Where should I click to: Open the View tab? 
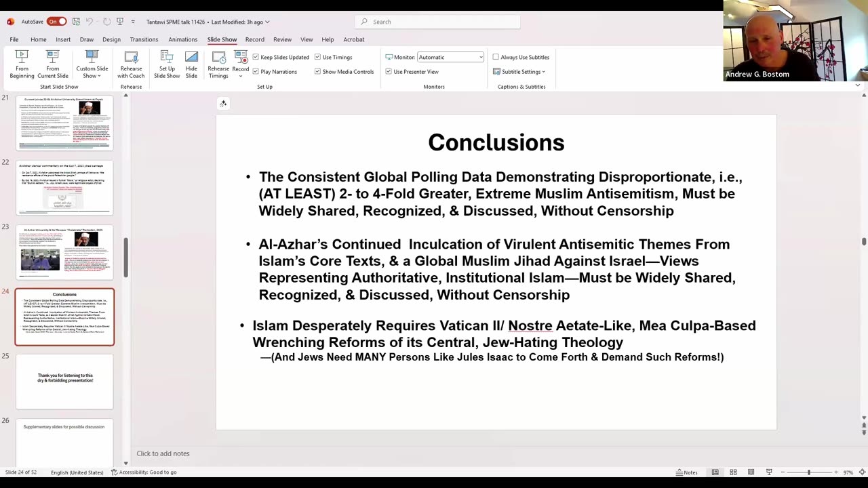tap(307, 39)
